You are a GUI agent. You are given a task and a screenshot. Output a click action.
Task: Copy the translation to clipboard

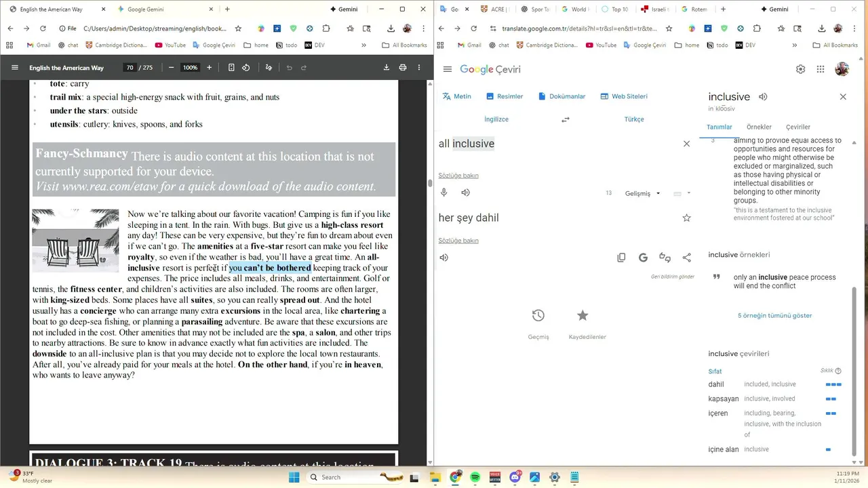621,258
